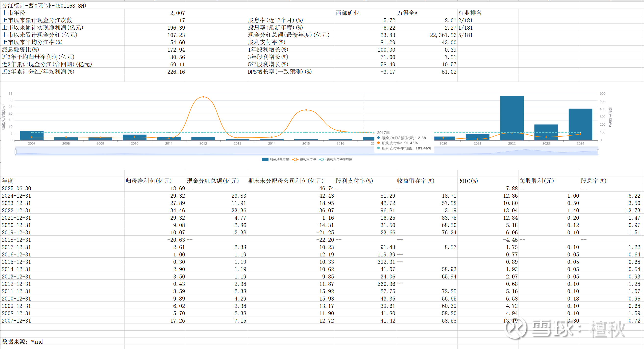Screen dimensions: 644x349
Task: Select the 2023-12-31 cash dividend 11.91
Action: pos(216,203)
